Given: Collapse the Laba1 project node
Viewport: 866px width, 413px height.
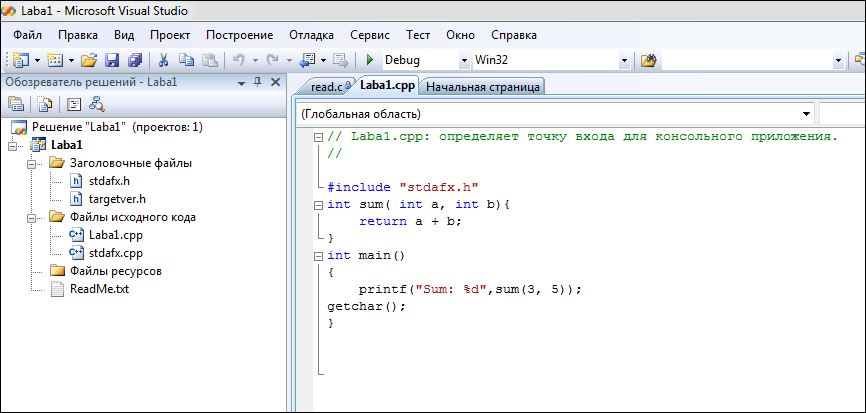Looking at the screenshot, I should pyautogui.click(x=14, y=146).
